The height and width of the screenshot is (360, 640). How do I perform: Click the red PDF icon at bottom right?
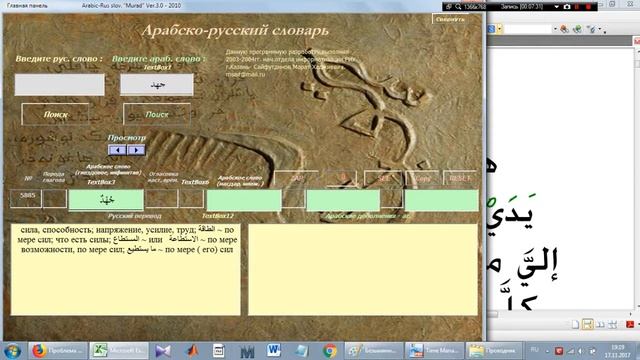(630, 324)
